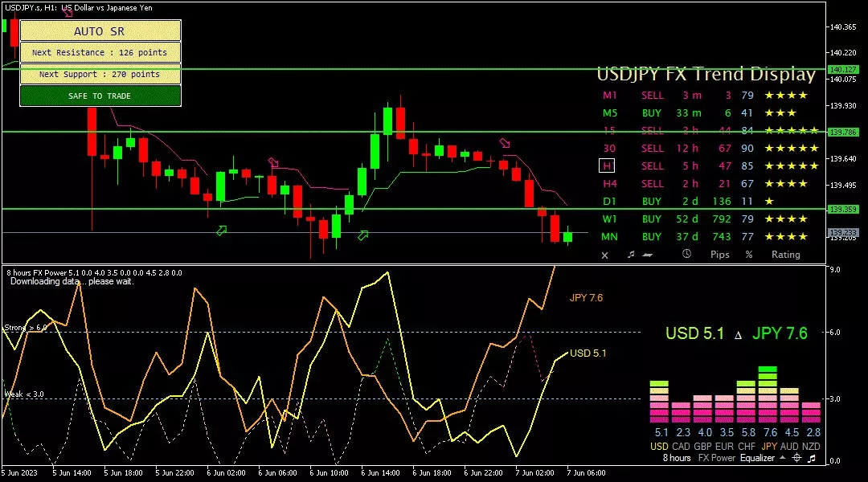Select AUD currency in FX Power list
This screenshot has width=868, height=482.
[790, 446]
